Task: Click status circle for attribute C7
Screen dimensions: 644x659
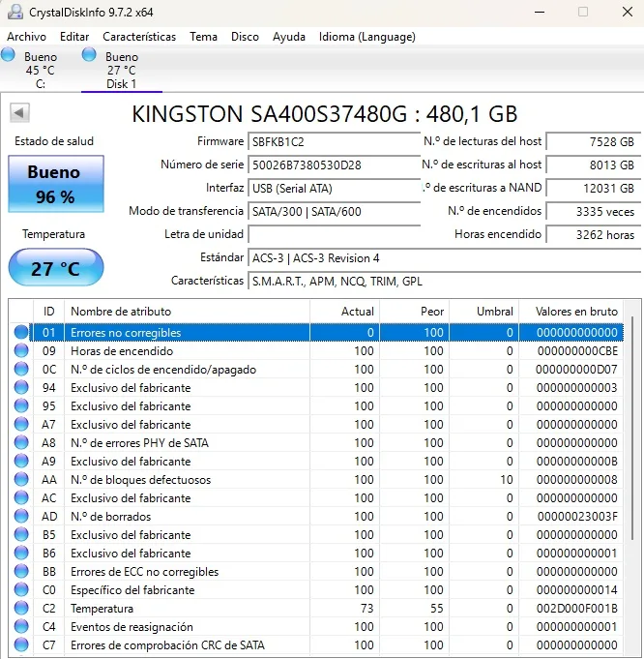Action: point(21,645)
